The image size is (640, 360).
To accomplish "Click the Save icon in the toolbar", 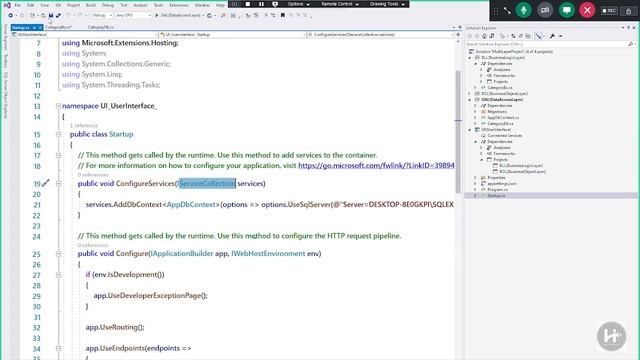I will (x=51, y=15).
